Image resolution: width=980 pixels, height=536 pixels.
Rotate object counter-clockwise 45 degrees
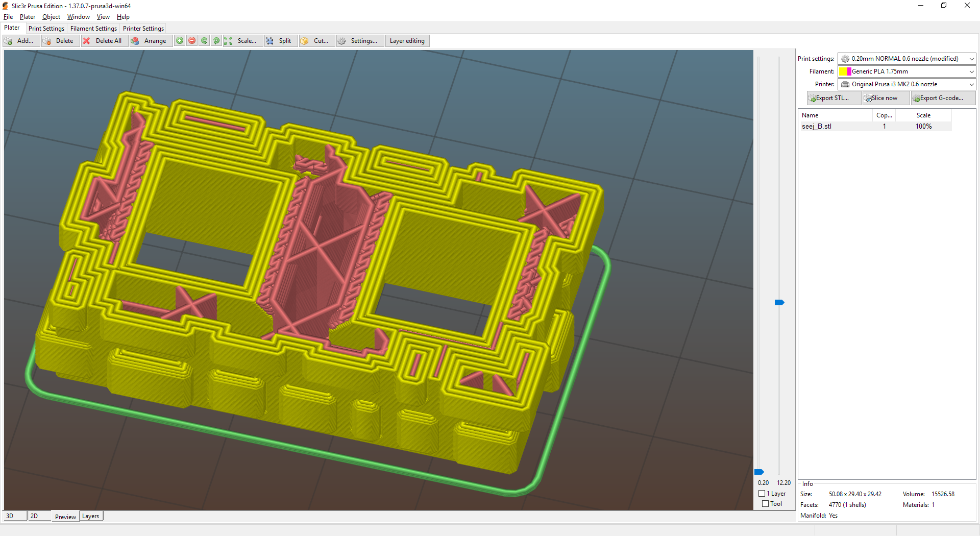pos(204,41)
